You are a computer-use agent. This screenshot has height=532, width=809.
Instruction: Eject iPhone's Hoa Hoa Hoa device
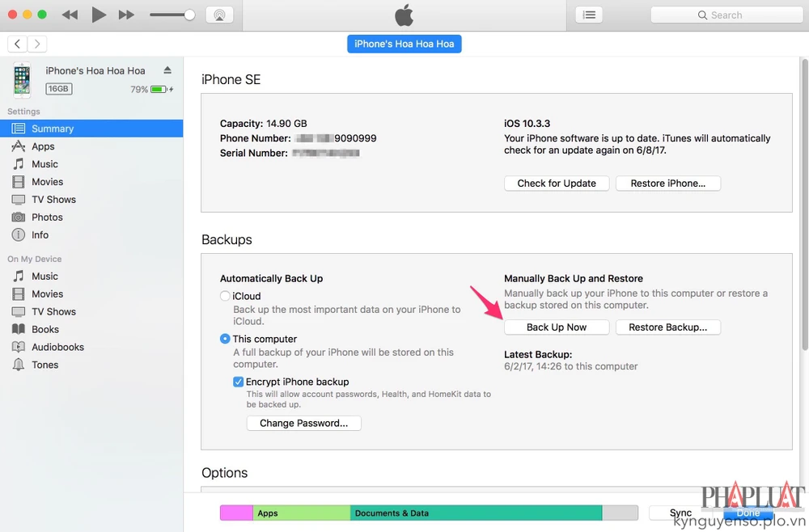pyautogui.click(x=167, y=70)
